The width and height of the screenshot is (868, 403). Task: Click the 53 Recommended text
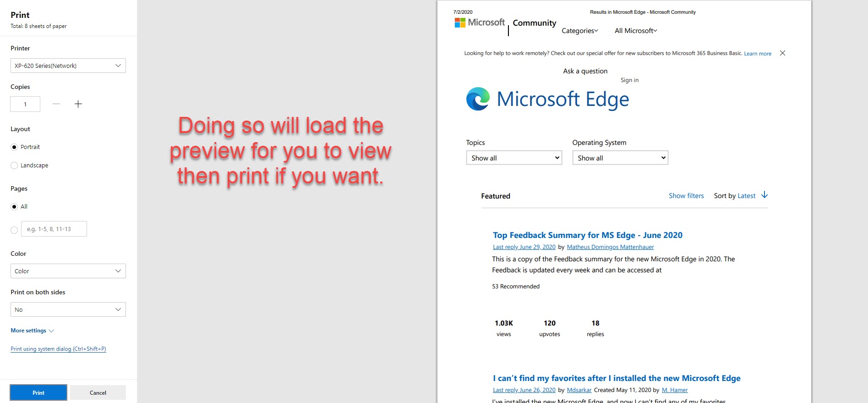516,287
